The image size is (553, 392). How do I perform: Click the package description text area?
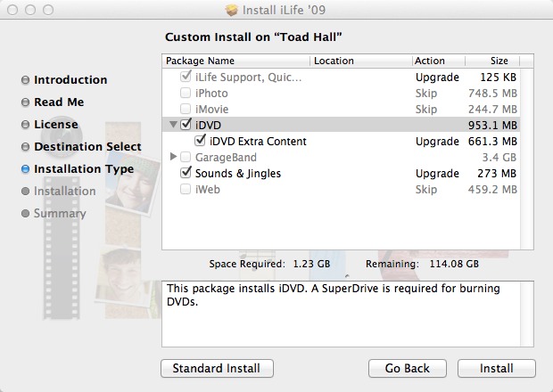(x=348, y=313)
